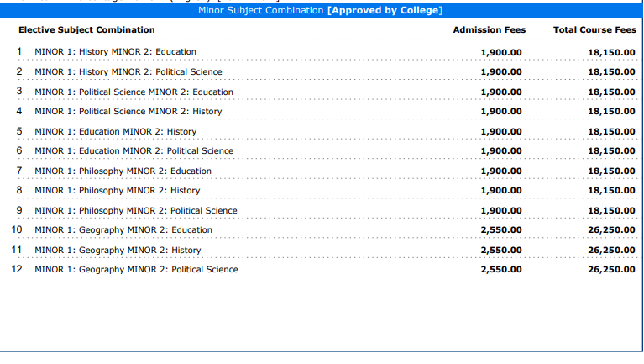Select Geography with Education combination

(123, 230)
